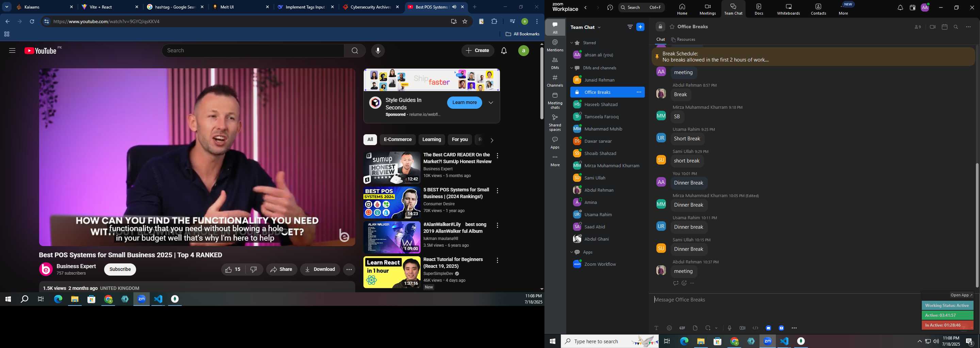Open Docs tab in Zoom
The height and width of the screenshot is (348, 980).
[758, 9]
